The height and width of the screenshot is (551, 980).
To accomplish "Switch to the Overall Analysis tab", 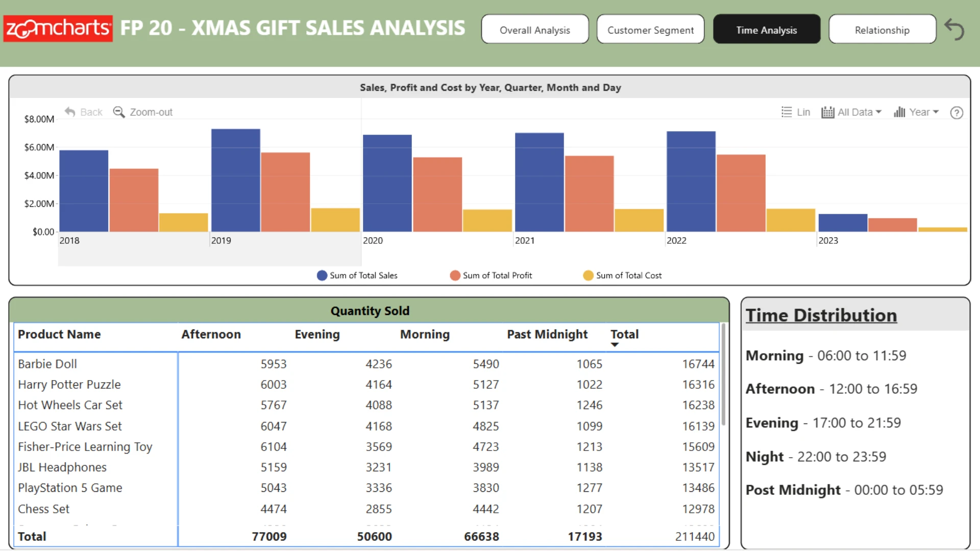I will tap(535, 29).
